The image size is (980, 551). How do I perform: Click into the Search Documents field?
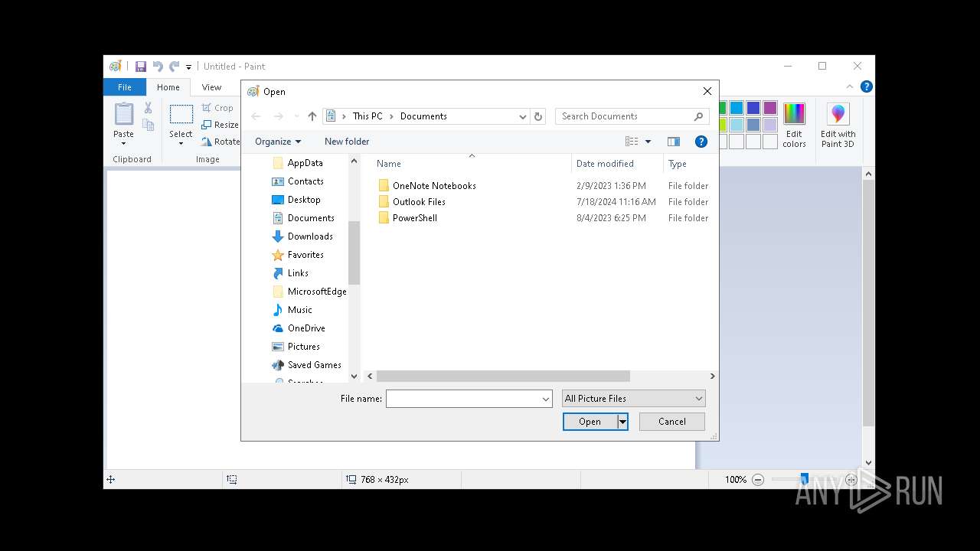(x=624, y=116)
